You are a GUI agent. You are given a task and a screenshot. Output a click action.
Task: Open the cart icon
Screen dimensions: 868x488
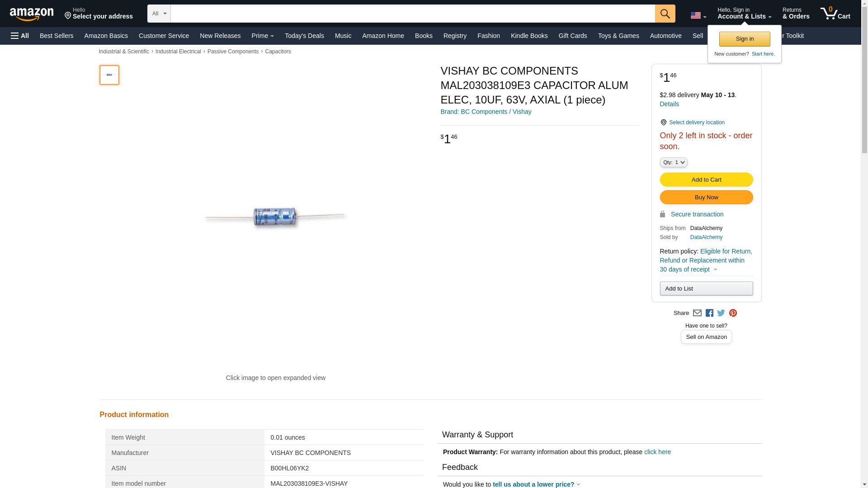[835, 14]
